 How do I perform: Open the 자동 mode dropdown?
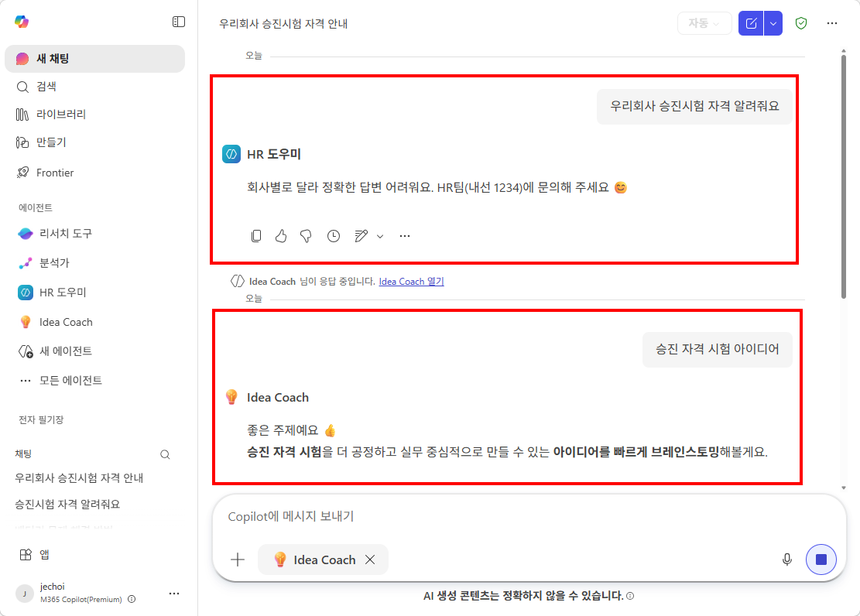click(x=704, y=23)
